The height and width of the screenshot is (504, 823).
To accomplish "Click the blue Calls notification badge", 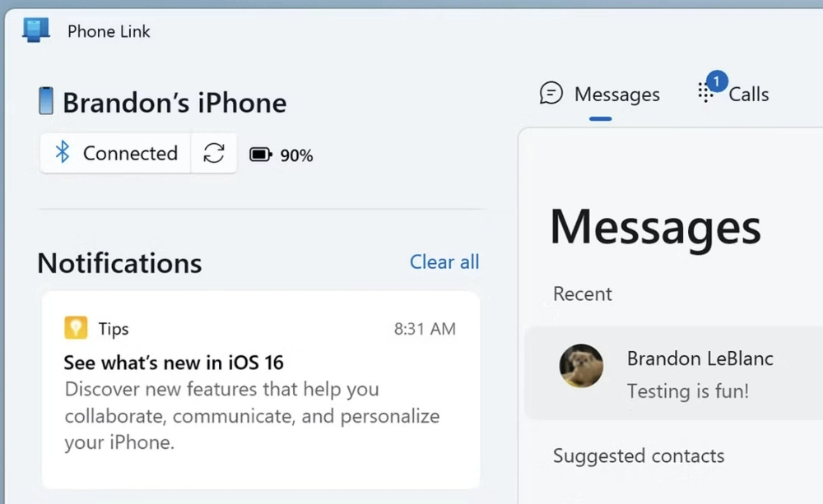I will click(716, 81).
